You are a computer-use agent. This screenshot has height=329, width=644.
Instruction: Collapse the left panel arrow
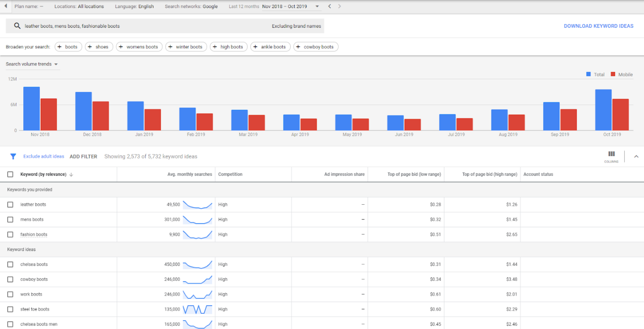tap(5, 6)
